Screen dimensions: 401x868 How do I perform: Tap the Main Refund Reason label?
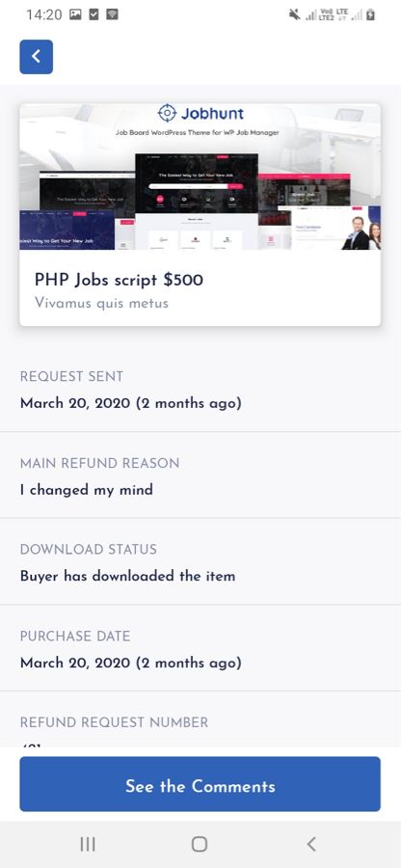point(99,463)
